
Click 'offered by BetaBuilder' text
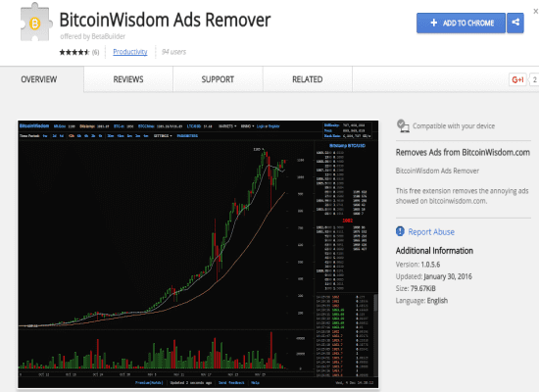point(92,36)
